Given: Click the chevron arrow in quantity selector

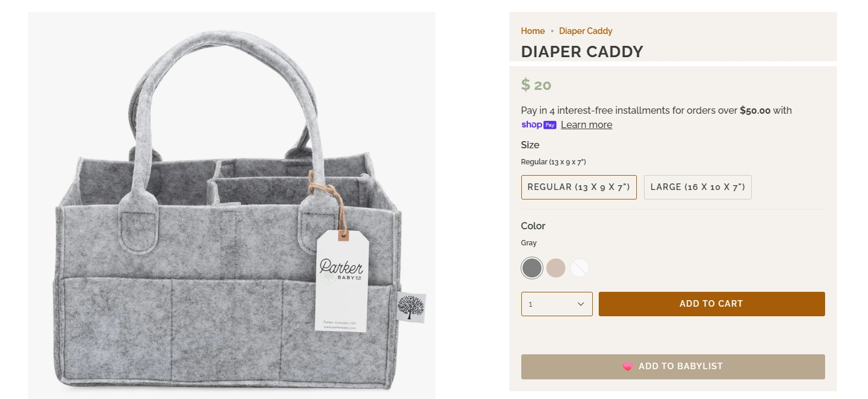Looking at the screenshot, I should [581, 304].
